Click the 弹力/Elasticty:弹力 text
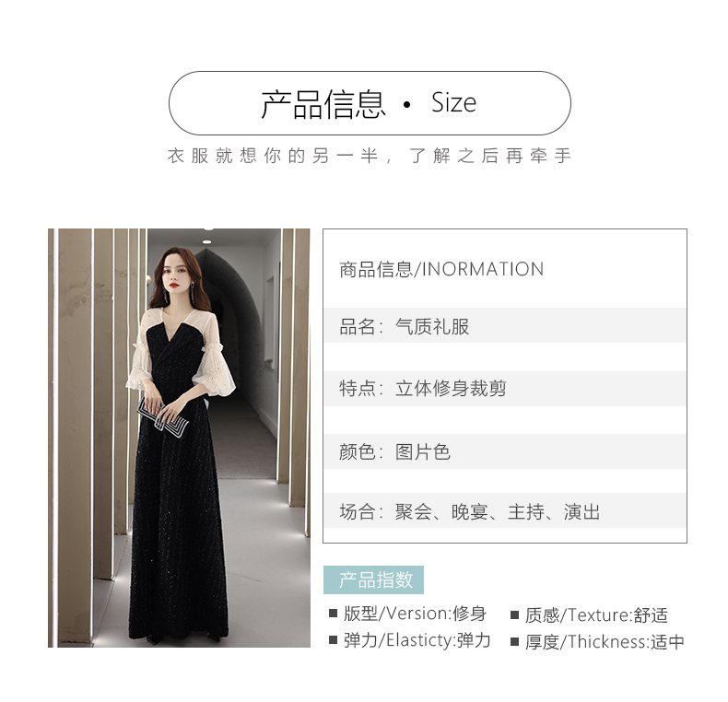This screenshot has height=702, width=728. click(417, 640)
